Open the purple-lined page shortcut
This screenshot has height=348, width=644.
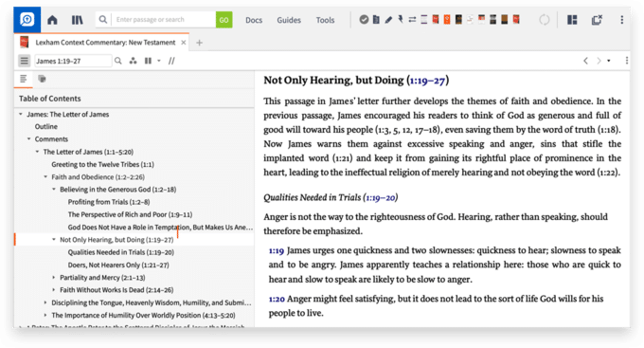(x=424, y=19)
